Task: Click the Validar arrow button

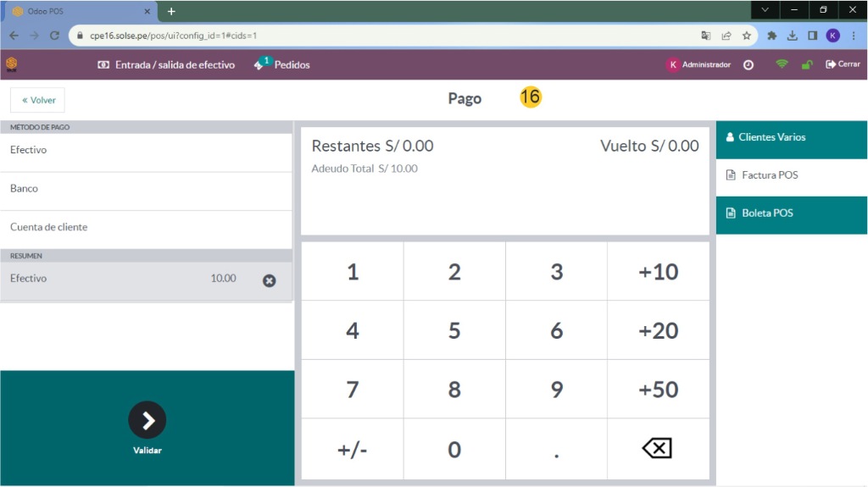Action: click(x=147, y=420)
